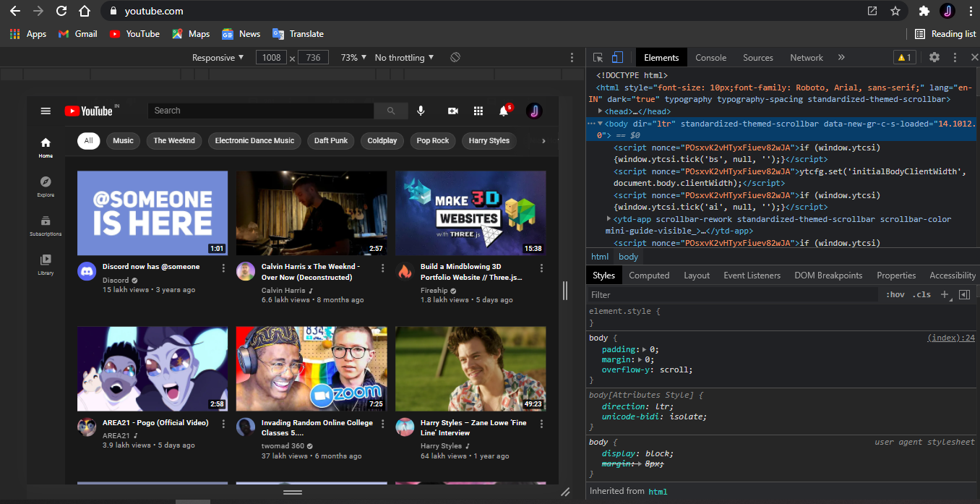Start voice search with microphone icon
This screenshot has height=504, width=980.
421,111
